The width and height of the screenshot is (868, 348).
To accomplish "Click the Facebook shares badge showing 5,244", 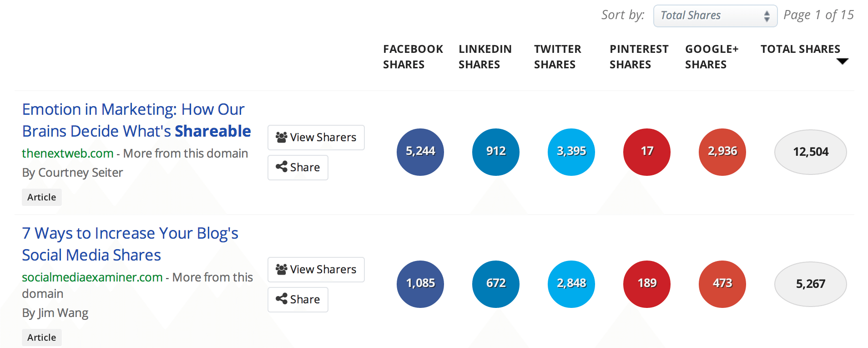I will (420, 152).
